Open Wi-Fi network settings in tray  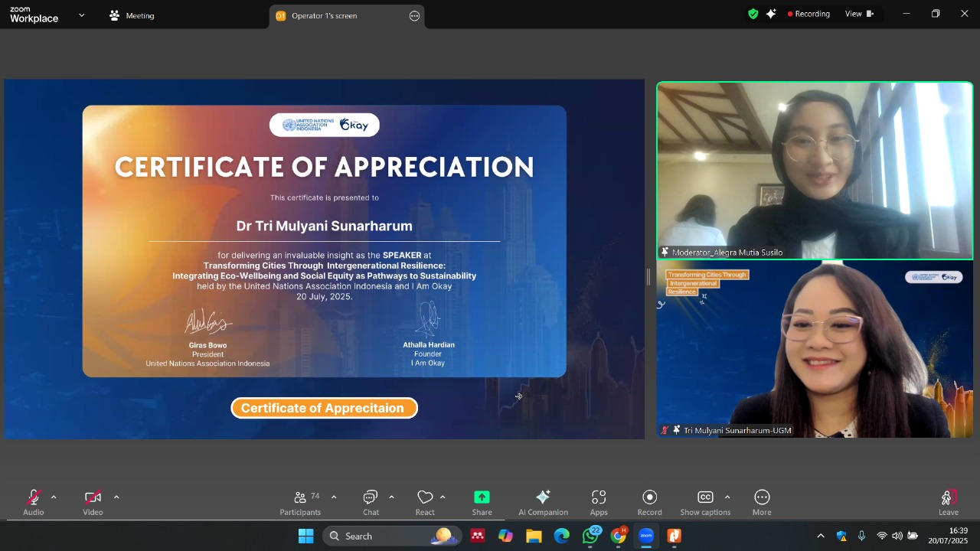[882, 536]
